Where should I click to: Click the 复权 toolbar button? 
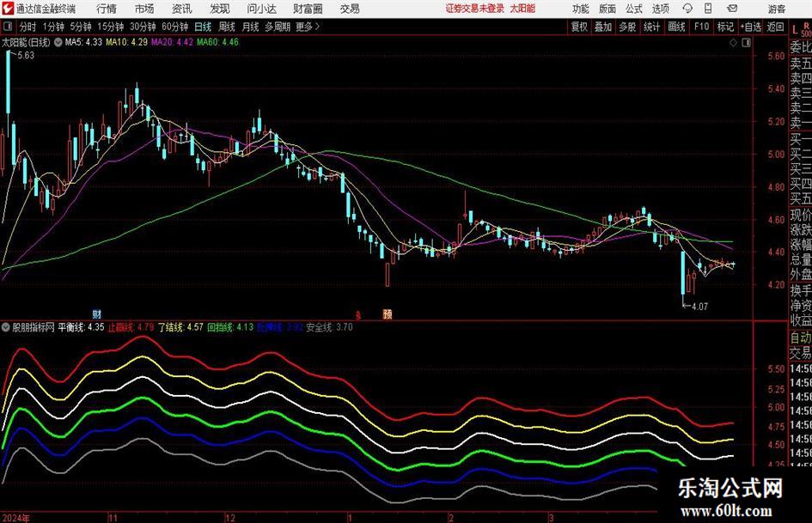click(x=579, y=27)
